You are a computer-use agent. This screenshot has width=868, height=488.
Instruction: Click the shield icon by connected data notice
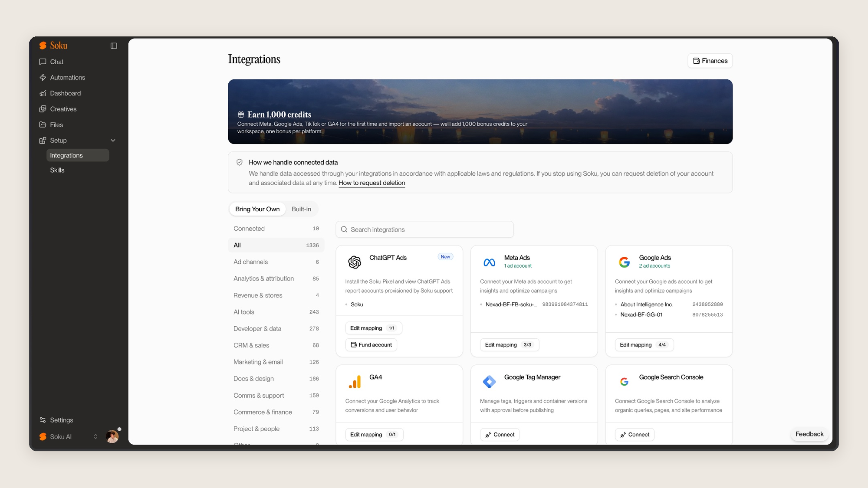point(239,162)
